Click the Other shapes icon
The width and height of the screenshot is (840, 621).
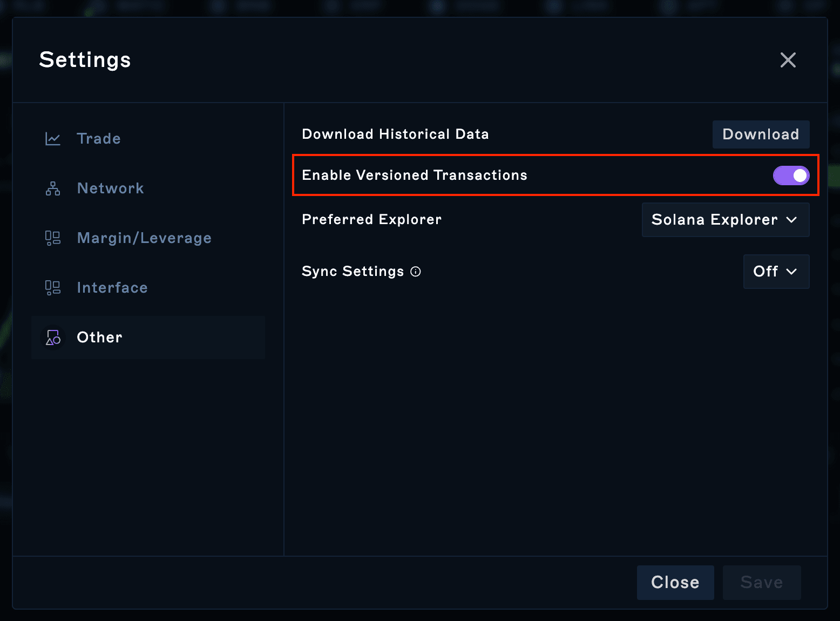[x=53, y=337]
